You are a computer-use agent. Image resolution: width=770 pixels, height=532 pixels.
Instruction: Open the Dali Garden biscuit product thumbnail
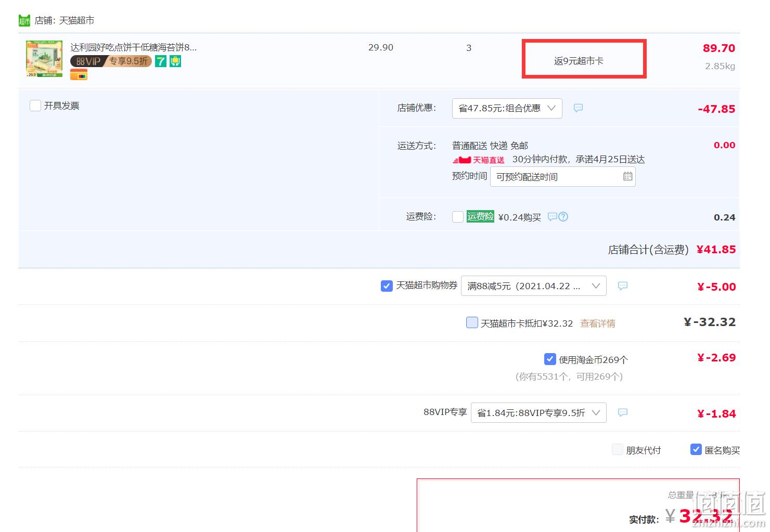pyautogui.click(x=44, y=59)
